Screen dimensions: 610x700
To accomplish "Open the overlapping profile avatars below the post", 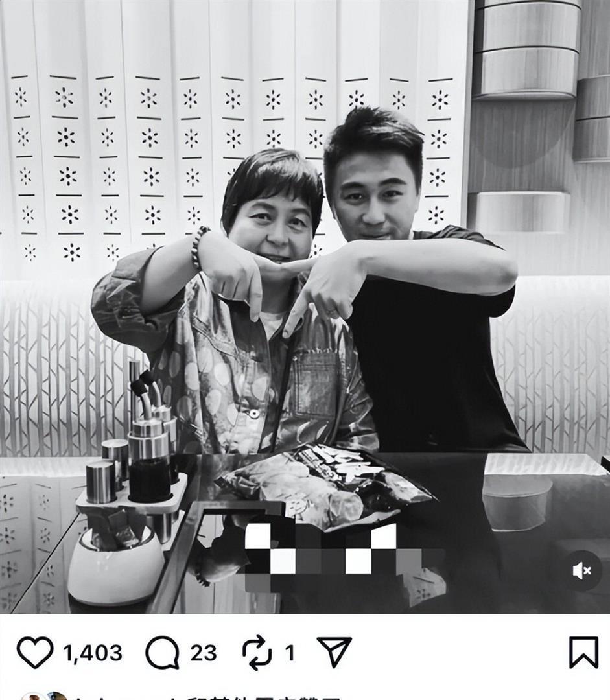I will coord(44,696).
